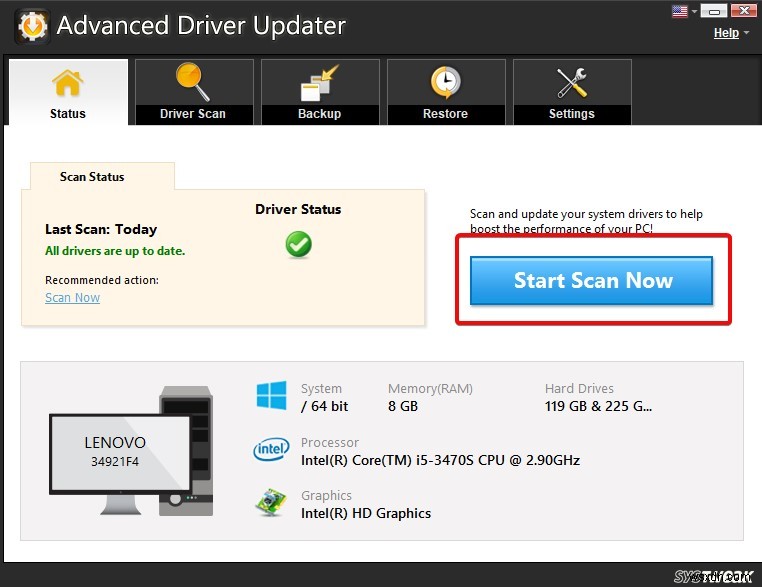Click the Scan Now link
762x587 pixels.
[x=72, y=297]
